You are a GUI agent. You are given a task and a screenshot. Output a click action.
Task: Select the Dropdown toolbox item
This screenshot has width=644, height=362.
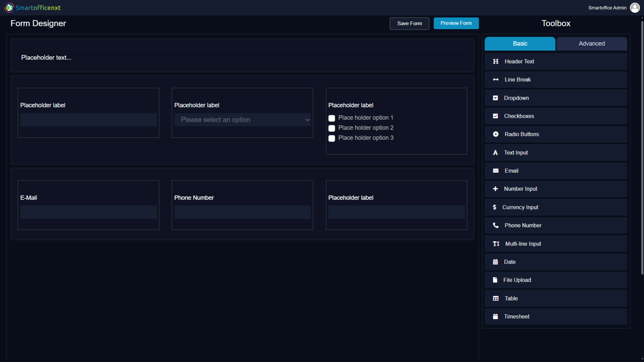(x=555, y=98)
